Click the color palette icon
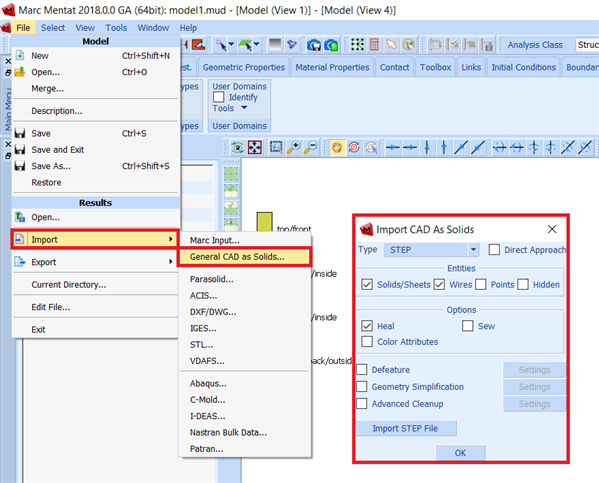Screen dimensions: 599x483 pyautogui.click(x=409, y=45)
